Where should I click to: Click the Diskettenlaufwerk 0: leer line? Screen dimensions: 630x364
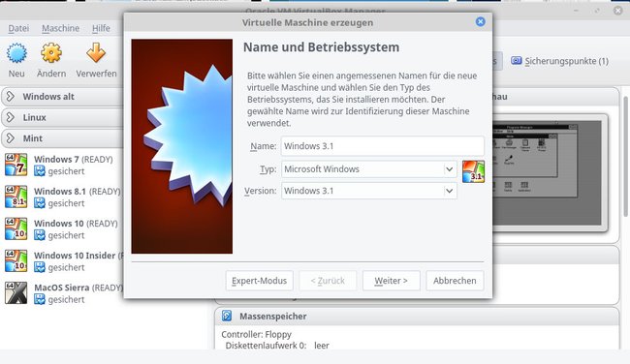tap(277, 346)
